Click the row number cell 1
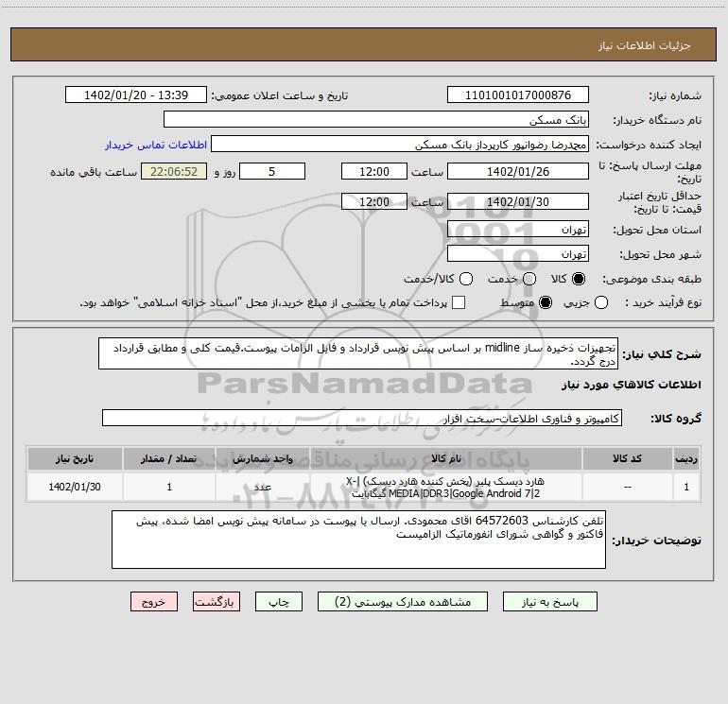The height and width of the screenshot is (704, 728). tap(686, 487)
